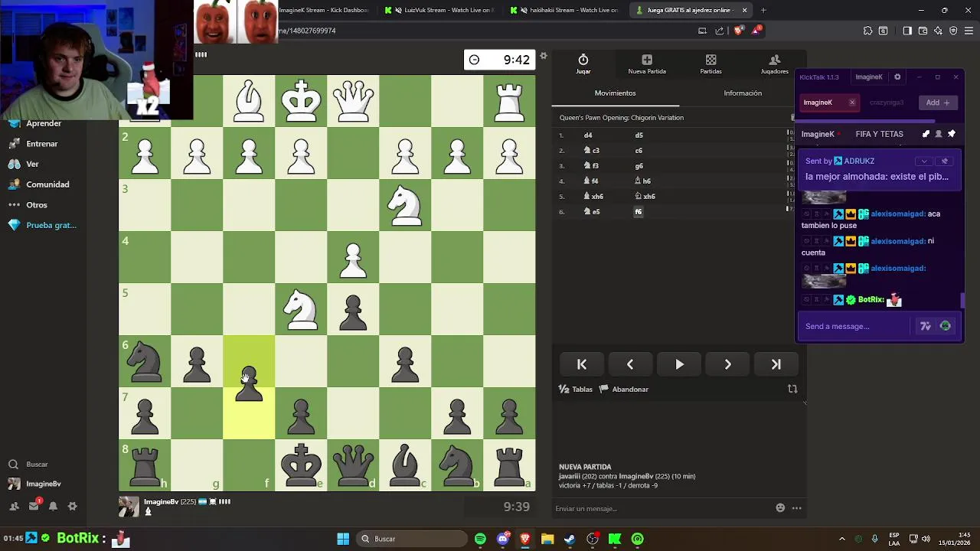This screenshot has height=551, width=980.
Task: Go back one move
Action: (x=630, y=364)
